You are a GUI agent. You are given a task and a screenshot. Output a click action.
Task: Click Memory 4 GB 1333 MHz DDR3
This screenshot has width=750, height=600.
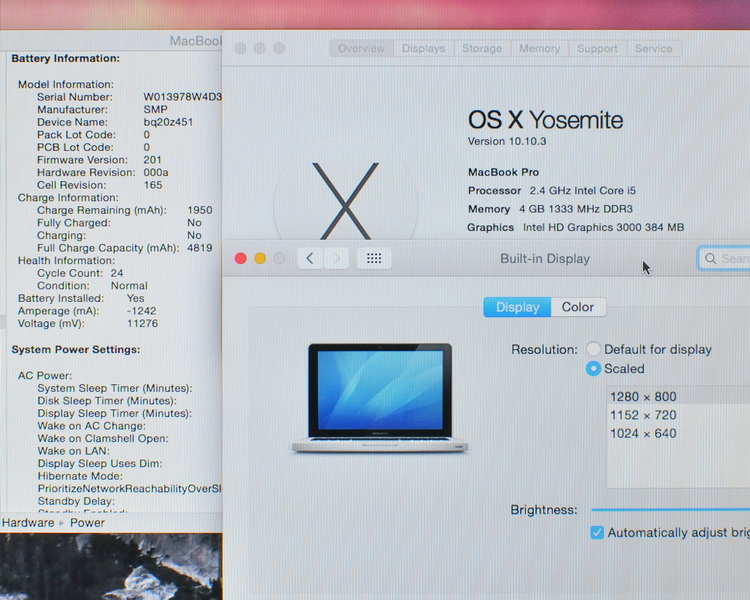click(550, 209)
